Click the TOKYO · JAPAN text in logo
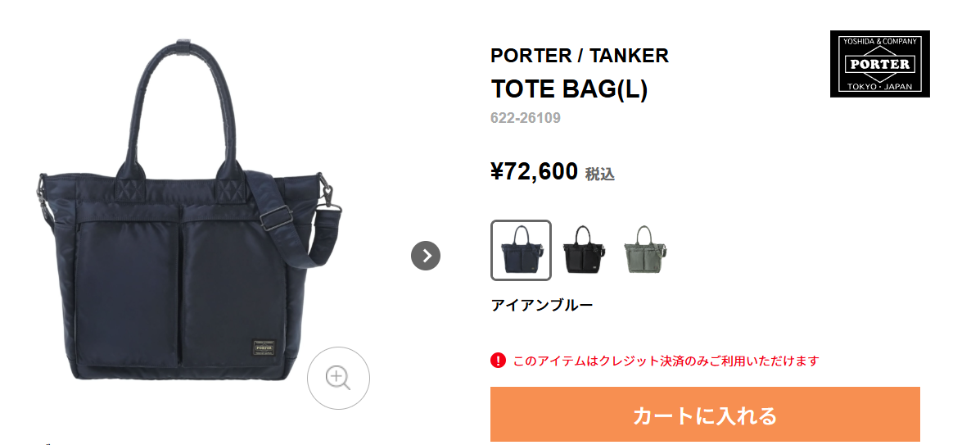 coord(879,86)
